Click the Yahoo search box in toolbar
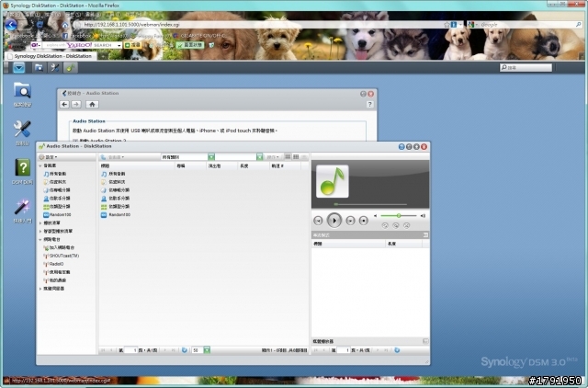This screenshot has height=388, width=588. [81, 45]
